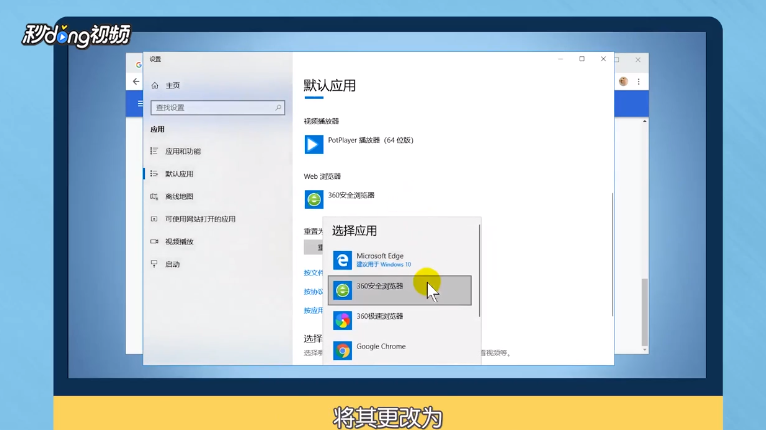This screenshot has height=430, width=766.
Task: Click the profile avatar in the Chrome window
Action: point(623,82)
